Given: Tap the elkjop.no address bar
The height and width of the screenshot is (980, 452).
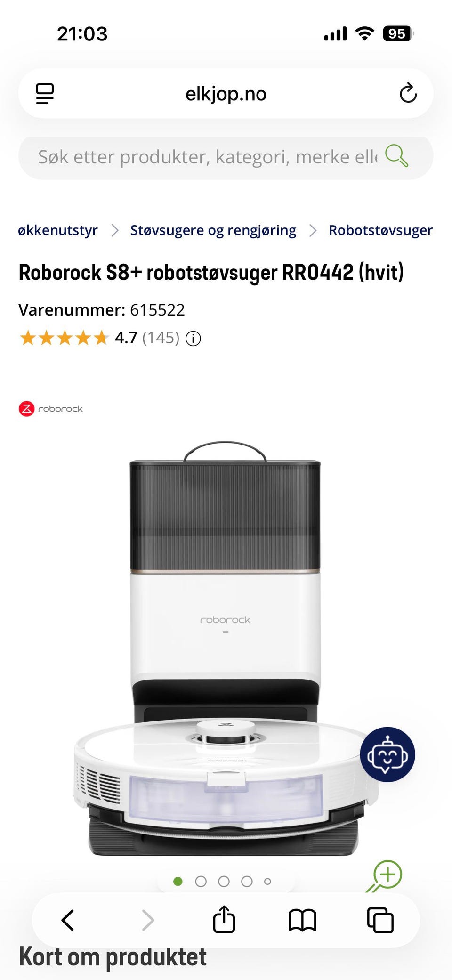Looking at the screenshot, I should point(226,93).
